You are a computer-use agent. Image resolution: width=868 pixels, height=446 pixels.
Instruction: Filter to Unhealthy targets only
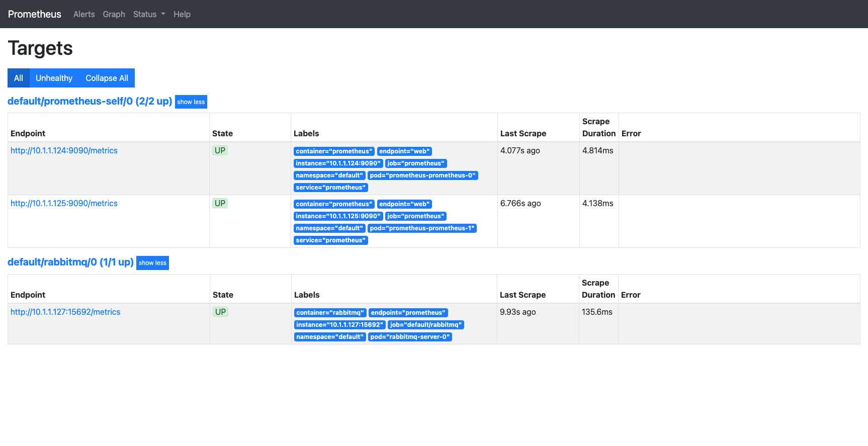pyautogui.click(x=54, y=78)
